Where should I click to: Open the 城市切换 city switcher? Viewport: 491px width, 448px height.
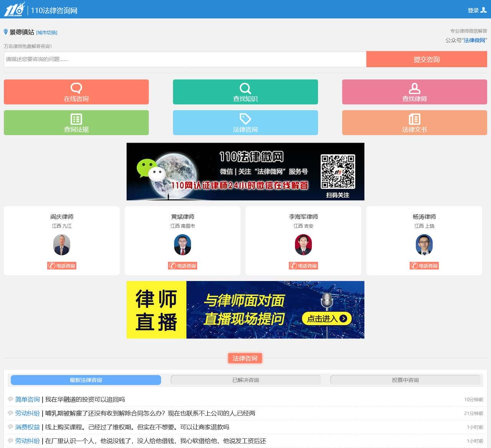pos(47,33)
